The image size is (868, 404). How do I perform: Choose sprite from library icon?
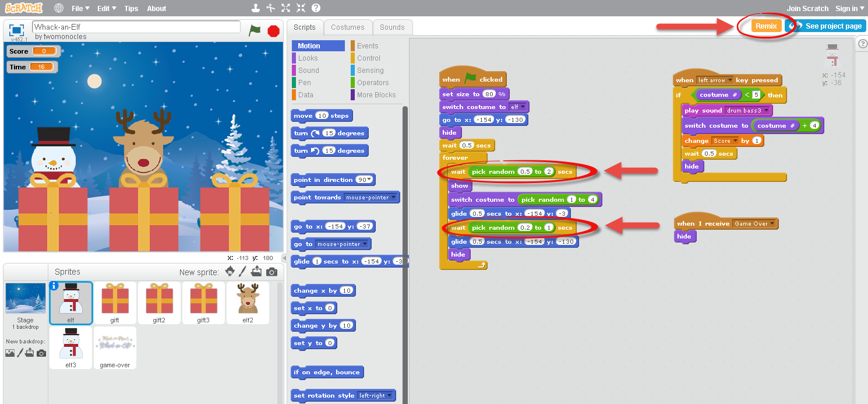230,271
